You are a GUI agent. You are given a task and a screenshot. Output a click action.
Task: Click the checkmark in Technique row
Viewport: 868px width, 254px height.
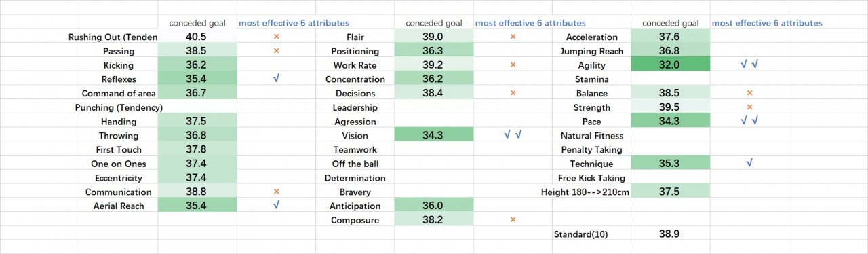(749, 164)
